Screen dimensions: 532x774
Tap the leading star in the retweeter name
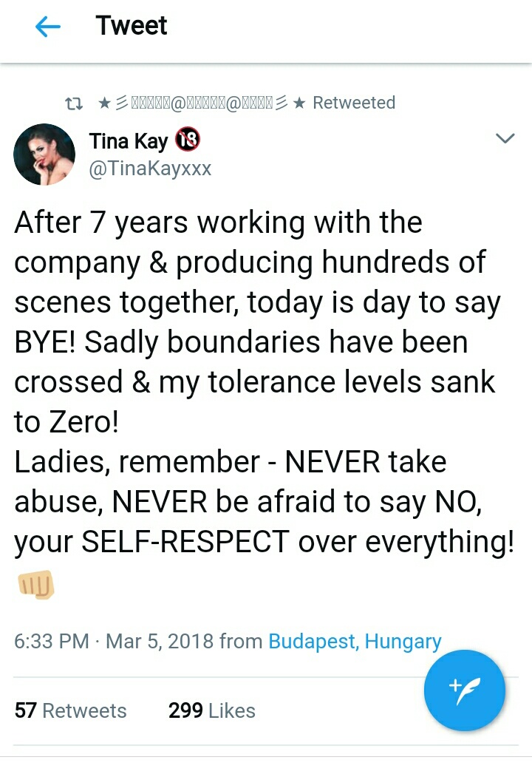coord(104,103)
